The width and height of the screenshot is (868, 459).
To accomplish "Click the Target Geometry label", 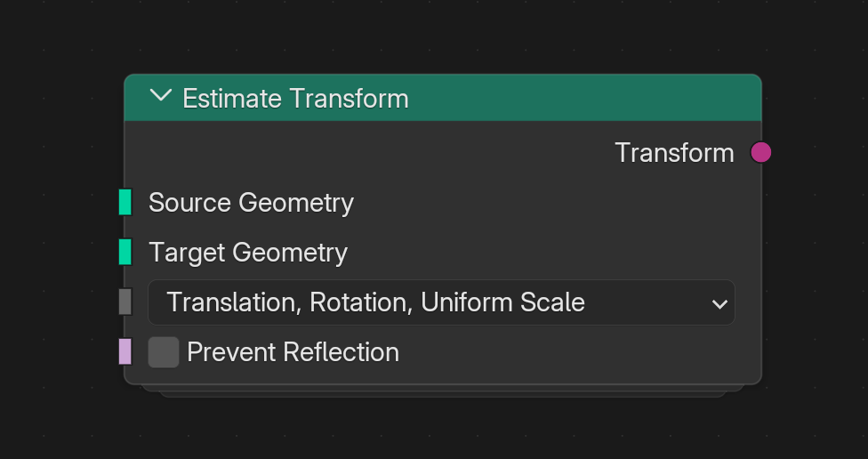I will [x=248, y=253].
